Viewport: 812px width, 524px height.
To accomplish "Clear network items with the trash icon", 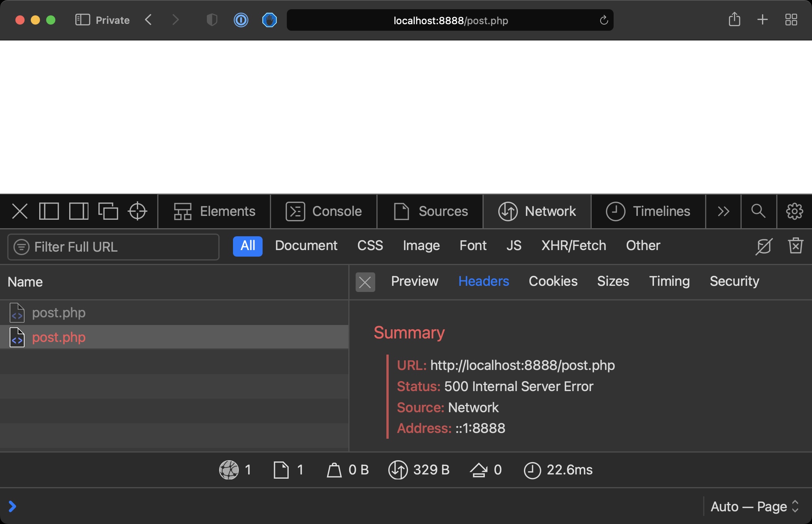I will [795, 246].
